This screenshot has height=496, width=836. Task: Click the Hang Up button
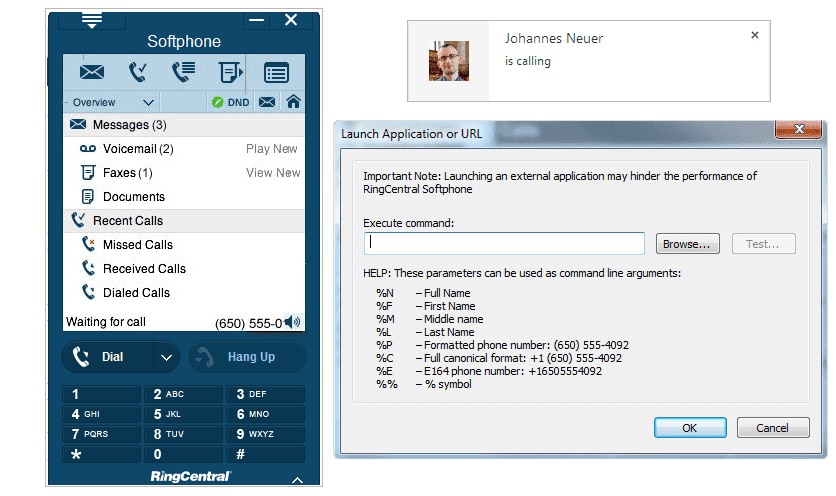click(248, 357)
